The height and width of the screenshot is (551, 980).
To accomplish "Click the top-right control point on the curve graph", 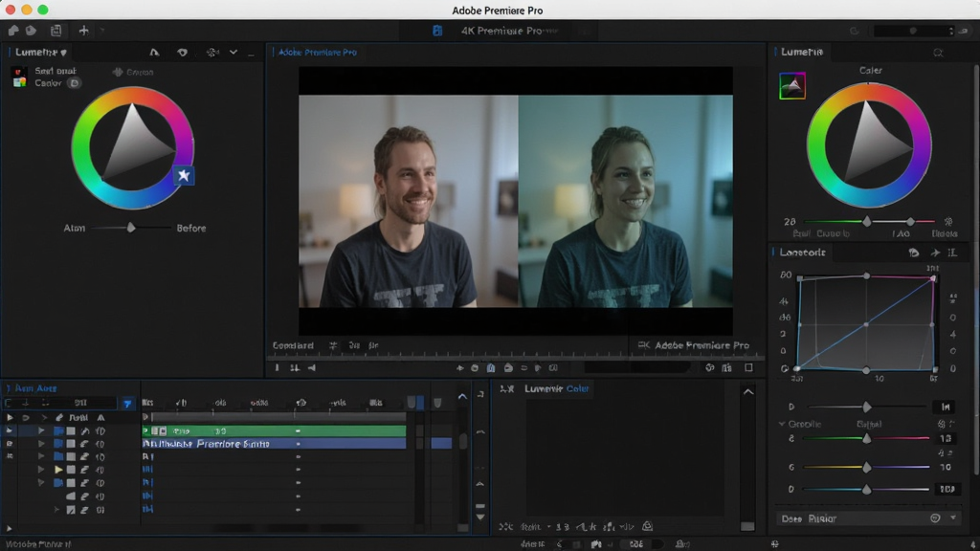I will tap(933, 278).
